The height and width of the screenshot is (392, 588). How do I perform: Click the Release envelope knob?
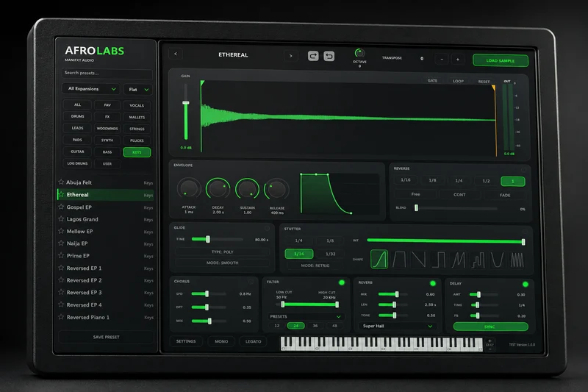276,190
